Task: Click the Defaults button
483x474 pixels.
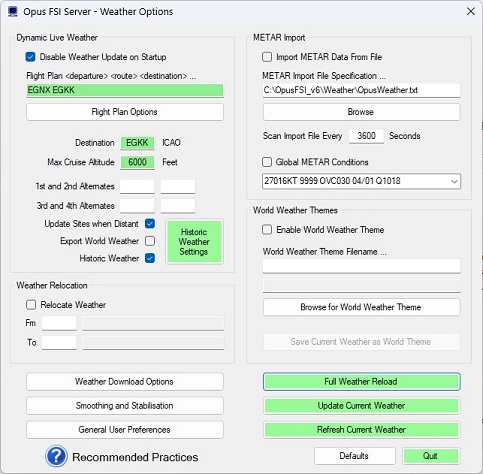Action: pos(355,456)
